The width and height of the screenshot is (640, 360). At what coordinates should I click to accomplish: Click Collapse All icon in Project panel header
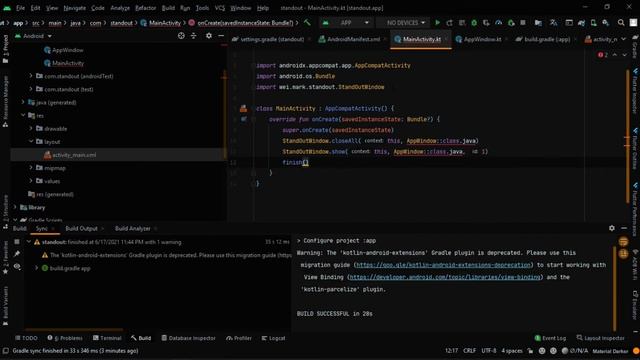coord(193,36)
